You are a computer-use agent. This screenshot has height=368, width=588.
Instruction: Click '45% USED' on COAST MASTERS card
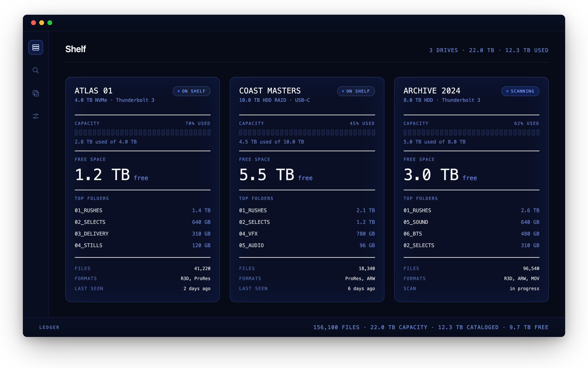coord(362,123)
